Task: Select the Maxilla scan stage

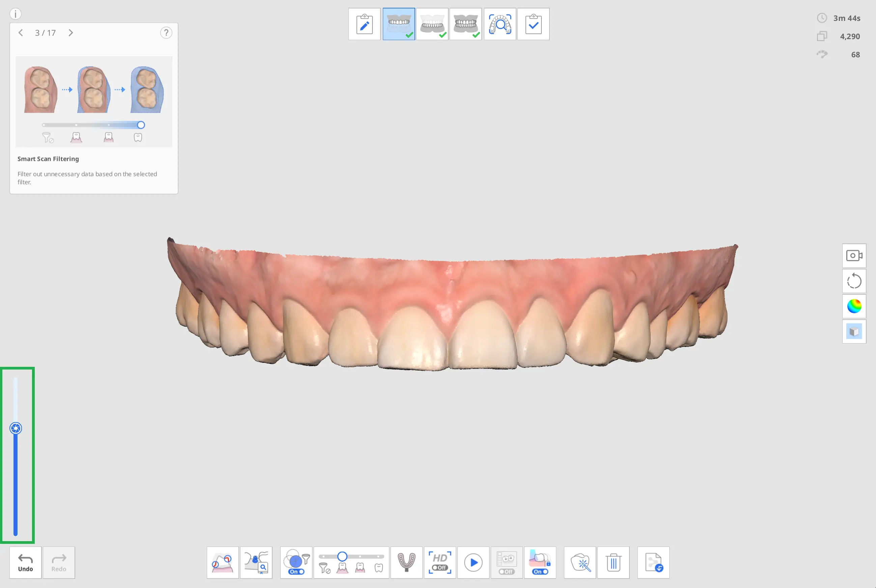Action: pos(398,24)
